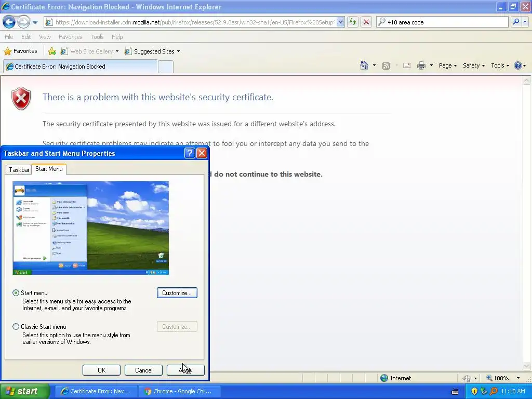
Task: Click the red shield certificate error icon
Action: pyautogui.click(x=21, y=98)
